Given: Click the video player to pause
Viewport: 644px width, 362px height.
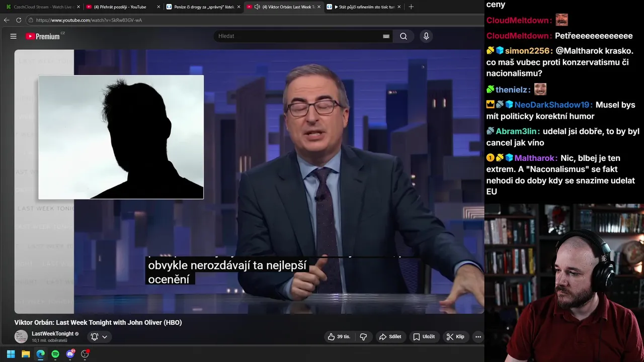Looking at the screenshot, I should click(249, 182).
